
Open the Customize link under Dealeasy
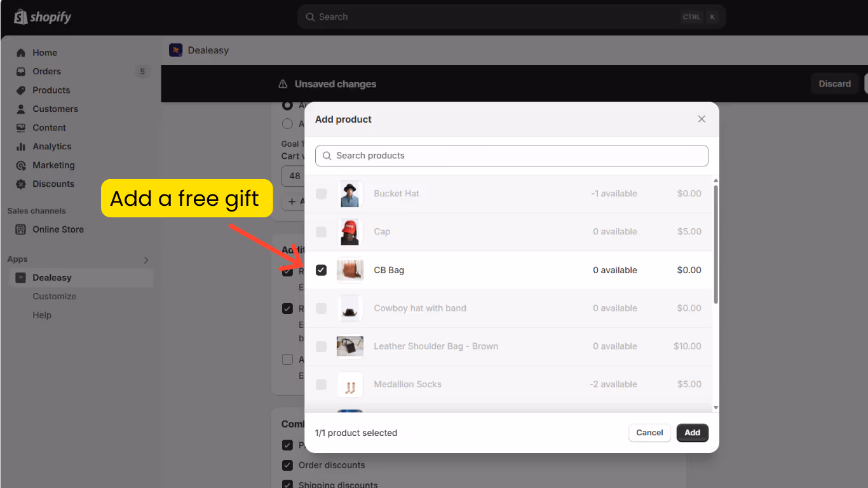(55, 297)
